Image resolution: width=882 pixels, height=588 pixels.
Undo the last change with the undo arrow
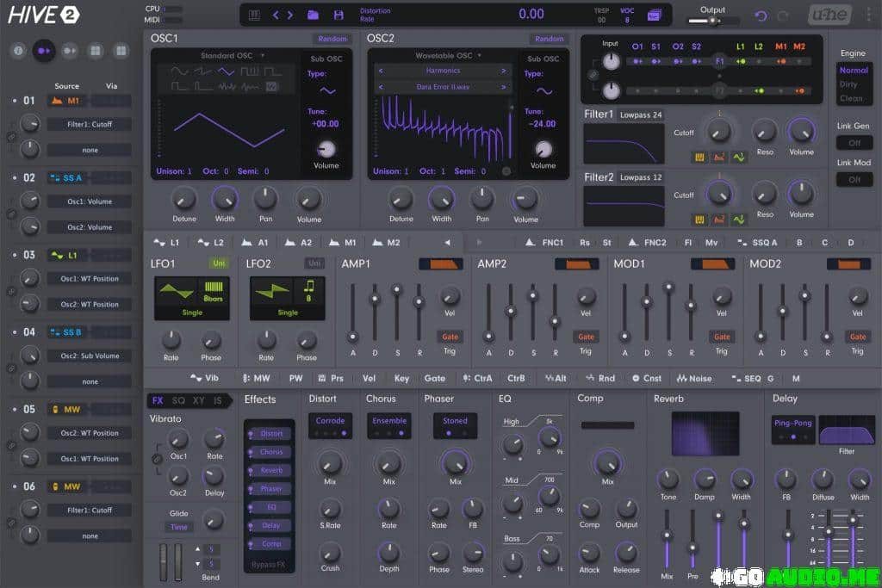click(760, 14)
